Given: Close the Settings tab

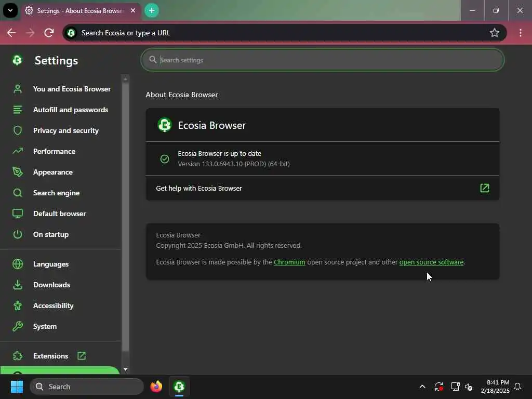Looking at the screenshot, I should tap(133, 10).
